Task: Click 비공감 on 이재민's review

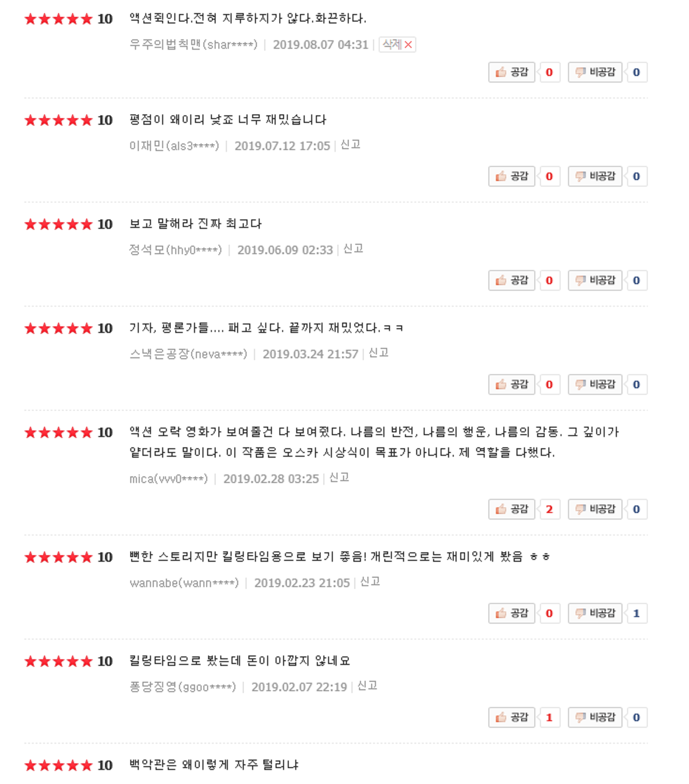Action: click(595, 176)
